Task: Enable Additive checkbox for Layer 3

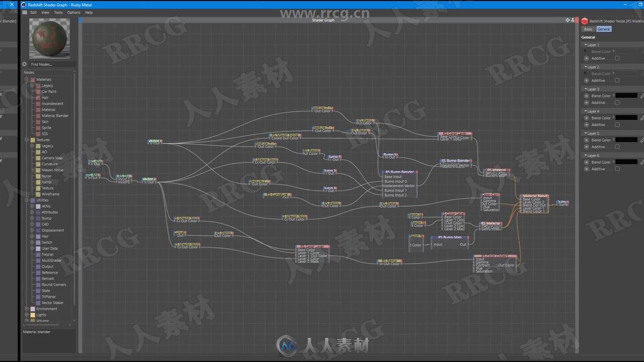Action: tap(617, 103)
